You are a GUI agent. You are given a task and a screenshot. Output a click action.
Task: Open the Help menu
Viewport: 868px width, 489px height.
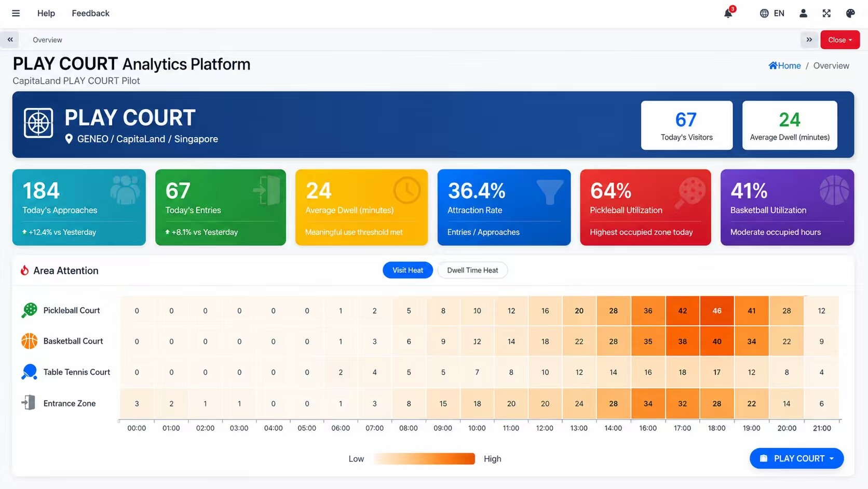[x=46, y=14]
